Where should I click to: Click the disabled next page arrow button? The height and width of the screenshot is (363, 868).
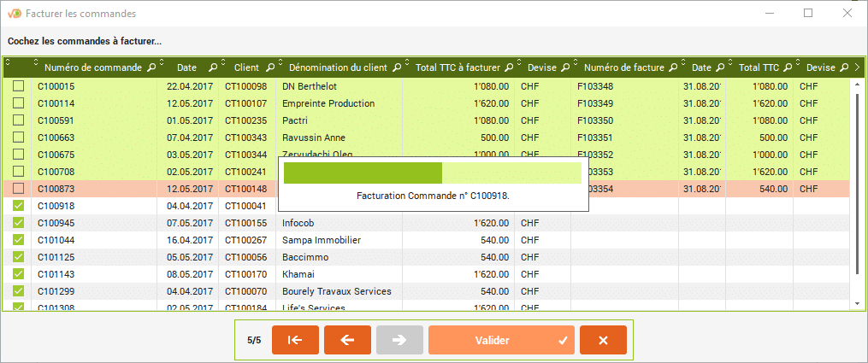coord(399,340)
